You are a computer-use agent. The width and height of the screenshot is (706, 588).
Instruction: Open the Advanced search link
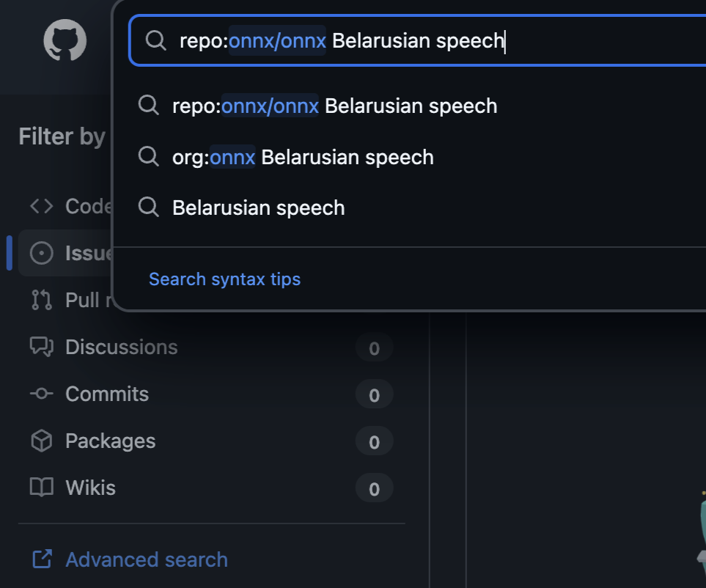point(147,559)
